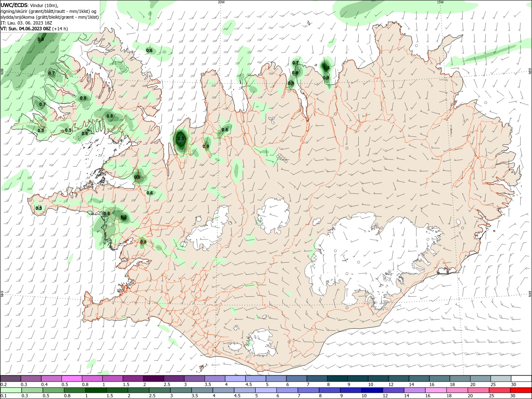The width and height of the screenshot is (532, 399).
Task: Click the 'Vindur (10m)' label in the header
Action: click(x=44, y=5)
